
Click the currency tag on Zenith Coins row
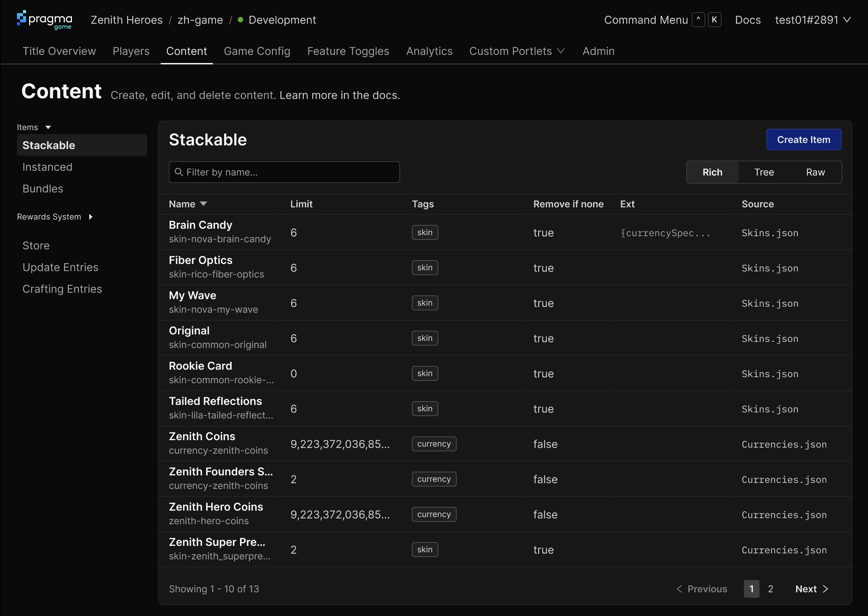click(434, 444)
